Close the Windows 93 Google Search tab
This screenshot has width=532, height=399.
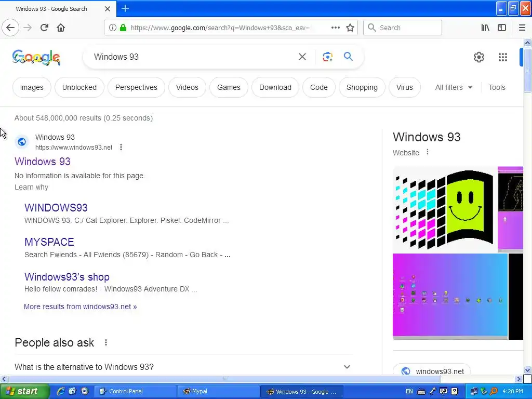coord(107,9)
